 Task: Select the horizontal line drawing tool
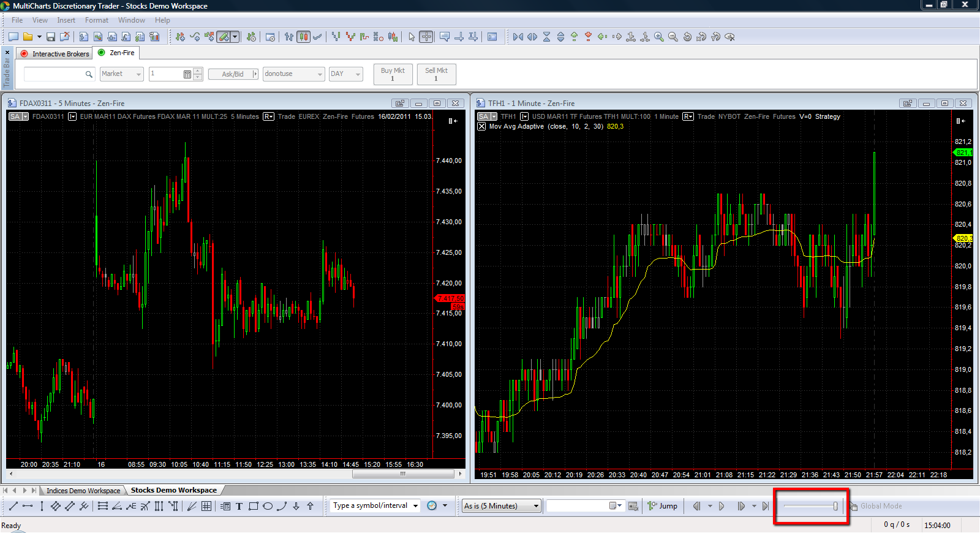(x=28, y=506)
